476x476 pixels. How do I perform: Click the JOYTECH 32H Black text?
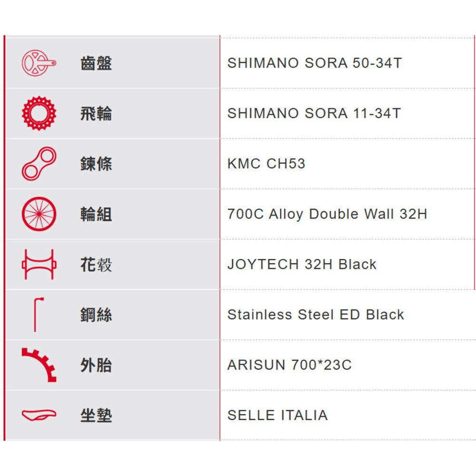coord(302,264)
